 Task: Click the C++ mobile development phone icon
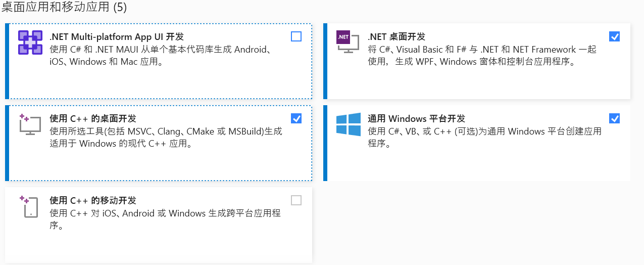[x=30, y=206]
